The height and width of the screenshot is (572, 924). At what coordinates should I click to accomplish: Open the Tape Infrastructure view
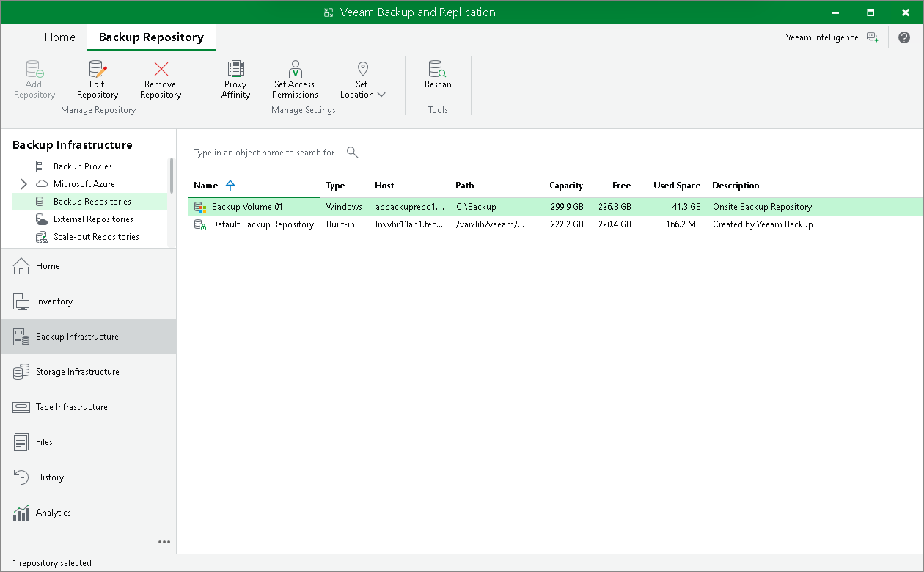coord(88,407)
